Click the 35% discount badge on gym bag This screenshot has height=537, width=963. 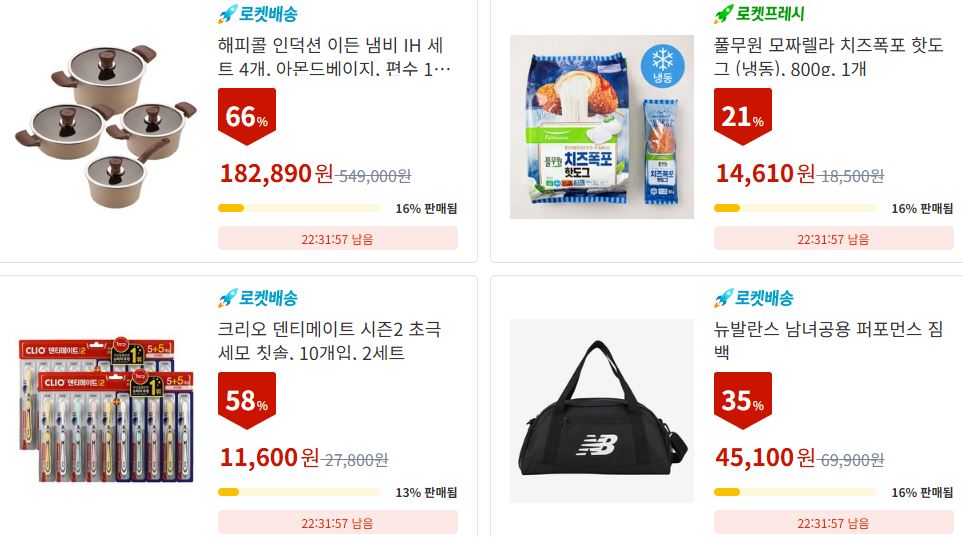[743, 400]
